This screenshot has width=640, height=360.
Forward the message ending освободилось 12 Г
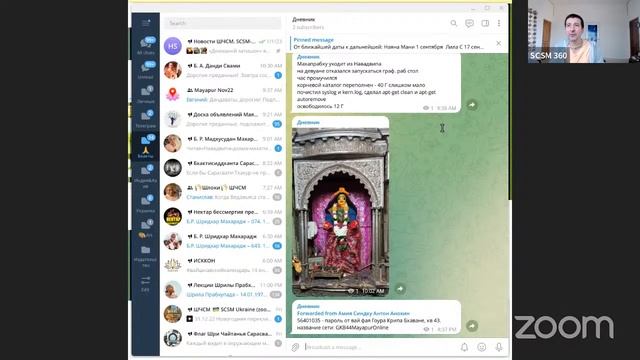(472, 105)
